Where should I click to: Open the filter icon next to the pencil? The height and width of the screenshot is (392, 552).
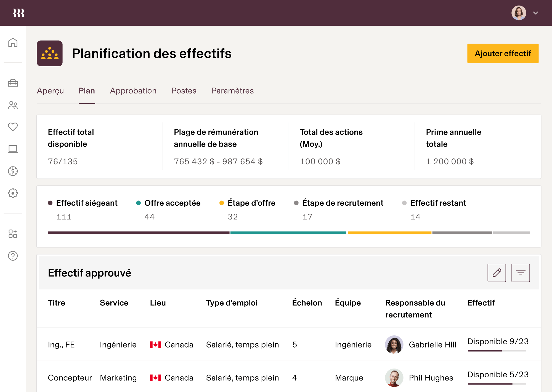(x=521, y=273)
